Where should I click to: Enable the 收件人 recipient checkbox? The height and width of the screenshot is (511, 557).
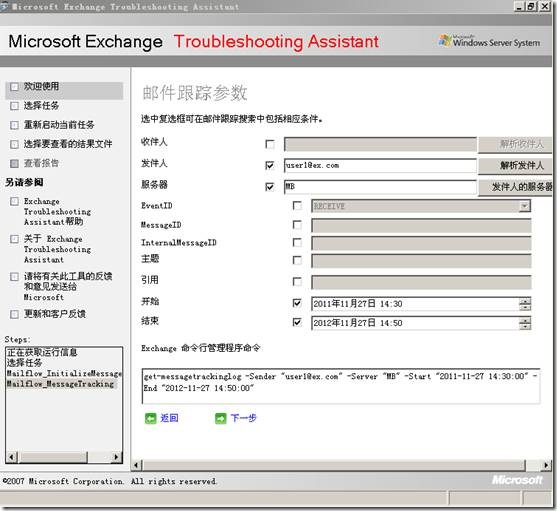tap(270, 144)
